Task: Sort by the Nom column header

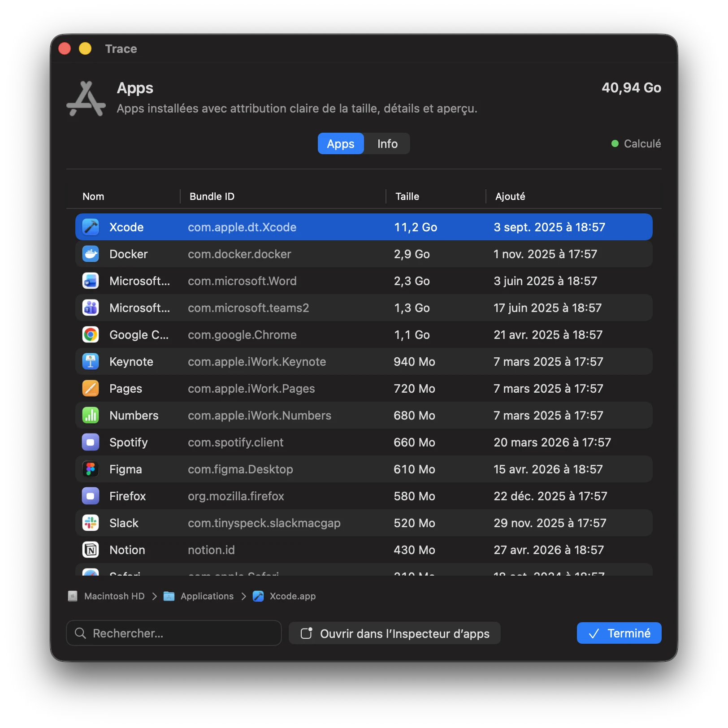Action: point(93,196)
